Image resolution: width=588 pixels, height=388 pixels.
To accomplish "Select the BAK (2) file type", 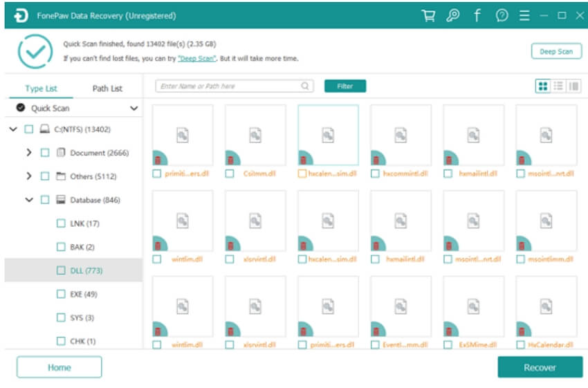I will 82,247.
